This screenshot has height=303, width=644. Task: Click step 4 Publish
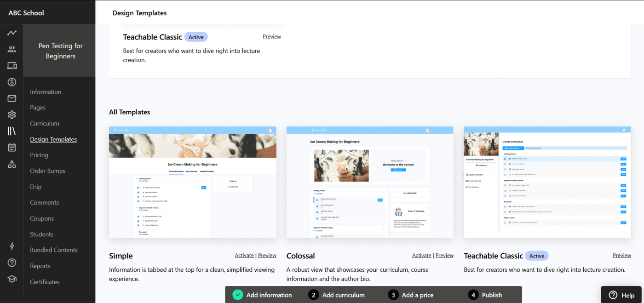(x=485, y=295)
